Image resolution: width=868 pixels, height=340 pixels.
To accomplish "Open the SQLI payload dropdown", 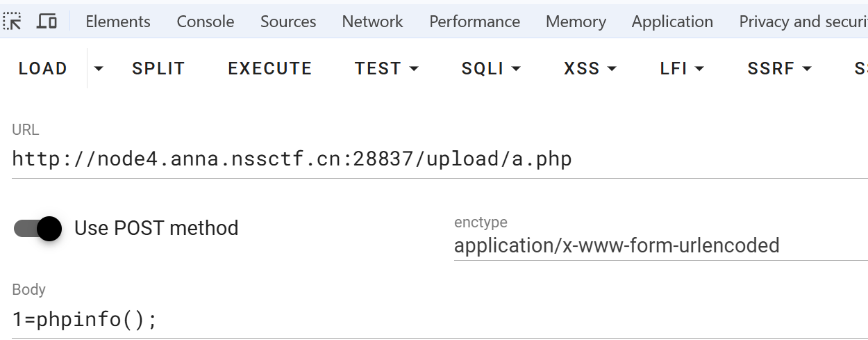I will (491, 69).
